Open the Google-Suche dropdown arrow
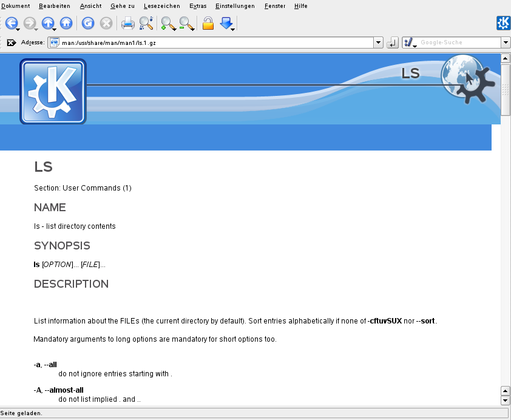511x420 pixels. [506, 42]
